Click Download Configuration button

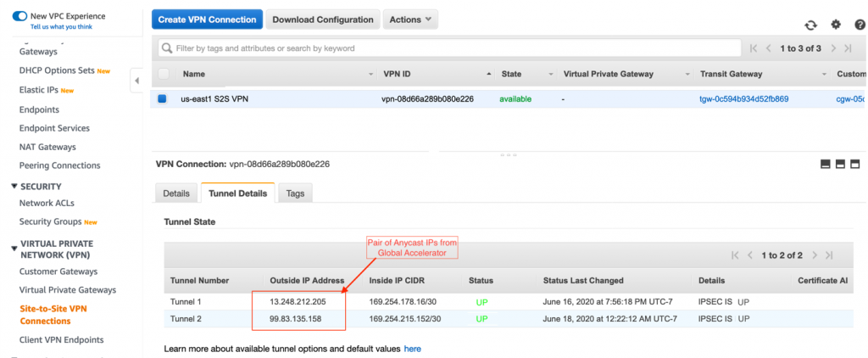point(323,20)
